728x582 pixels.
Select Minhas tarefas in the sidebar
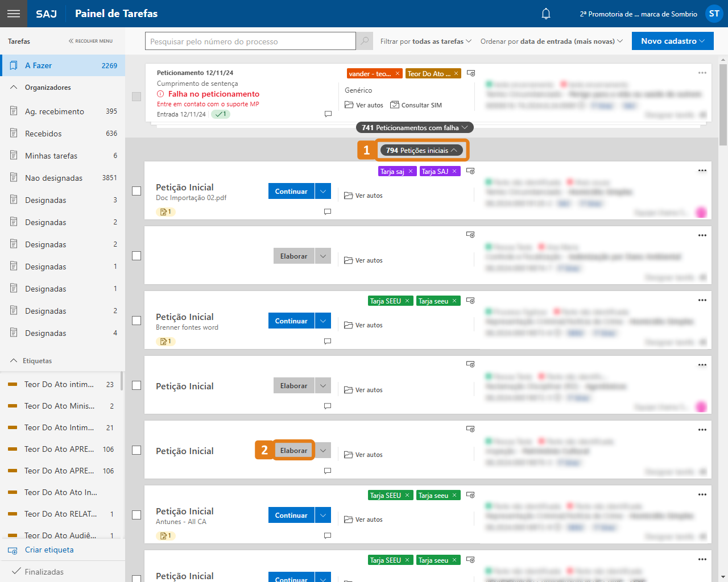(x=51, y=156)
